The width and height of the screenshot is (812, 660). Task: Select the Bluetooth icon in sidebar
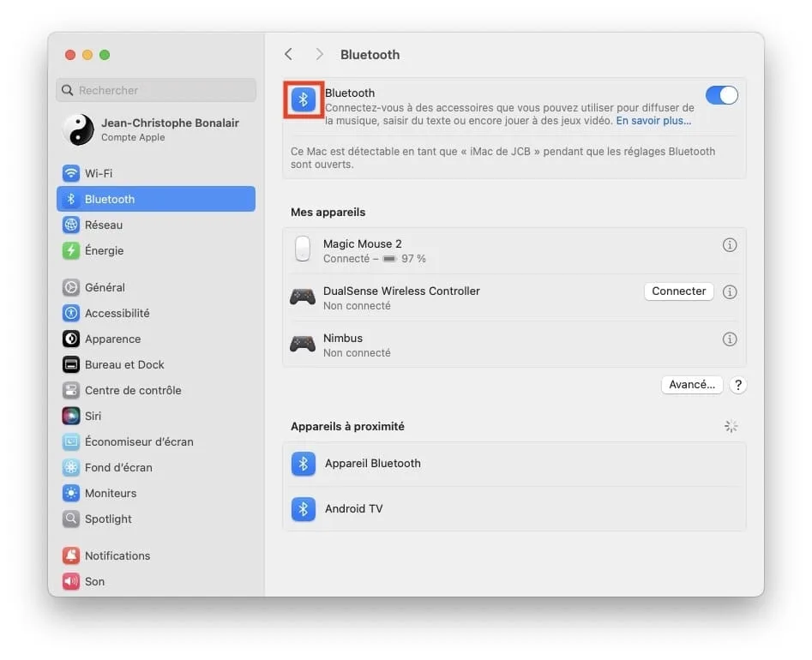point(71,199)
